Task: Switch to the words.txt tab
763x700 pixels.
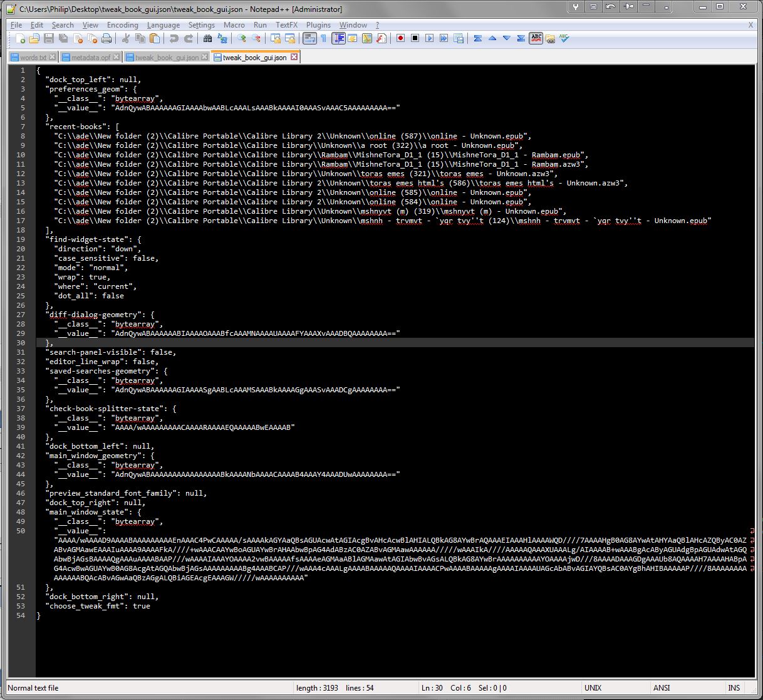Action: tap(33, 57)
